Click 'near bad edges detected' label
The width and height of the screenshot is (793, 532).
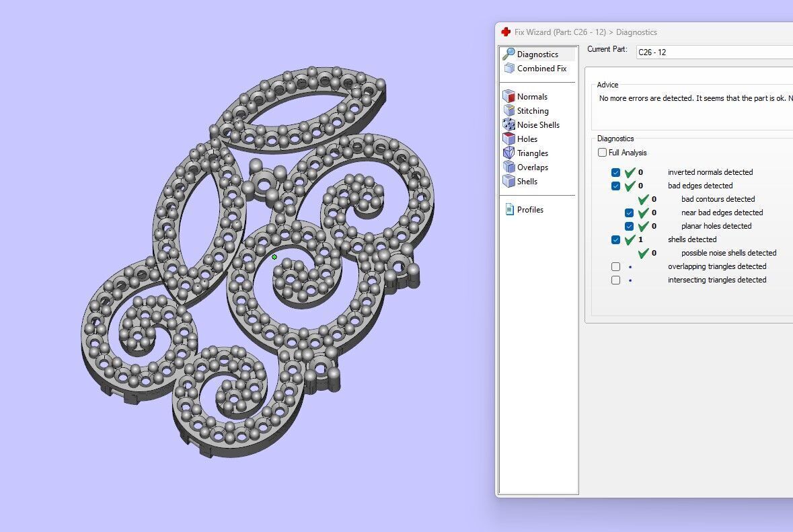pos(722,213)
